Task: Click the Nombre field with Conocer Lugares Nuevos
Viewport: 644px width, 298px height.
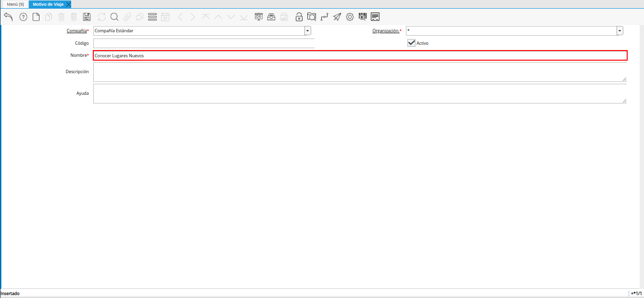Action: (x=360, y=55)
